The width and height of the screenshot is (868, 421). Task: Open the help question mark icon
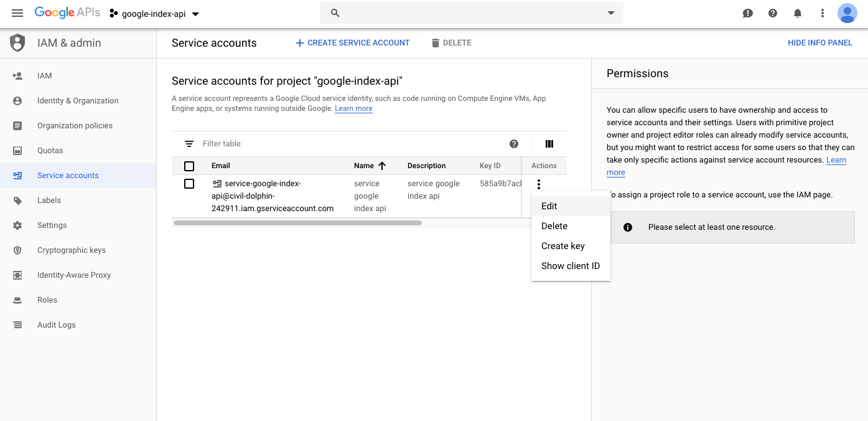pos(773,13)
